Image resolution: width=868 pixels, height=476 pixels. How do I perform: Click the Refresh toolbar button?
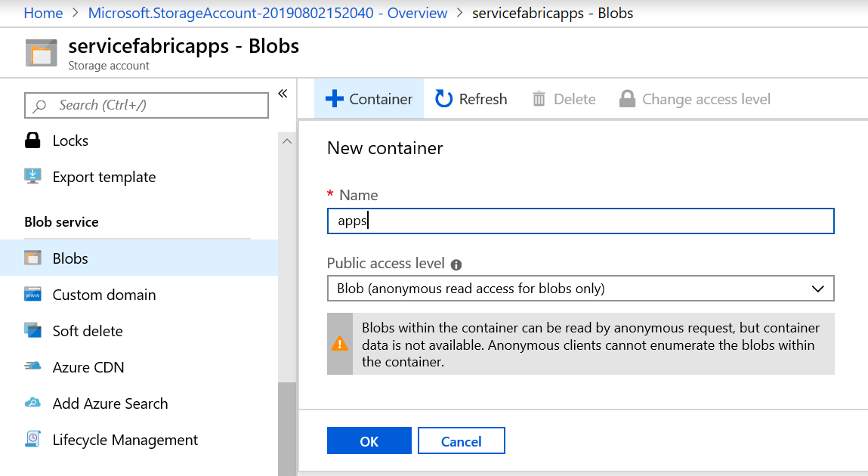pos(471,99)
